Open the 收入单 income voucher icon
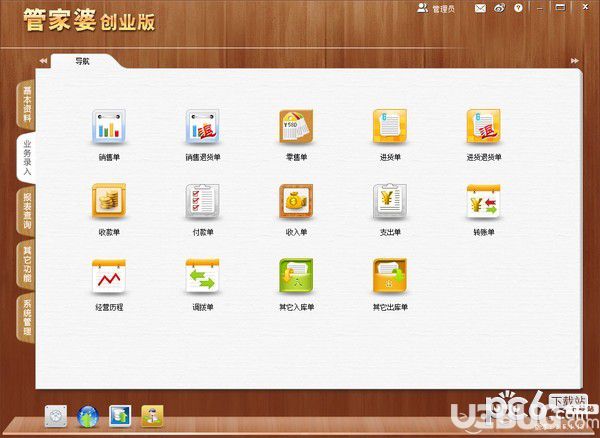 (296, 202)
